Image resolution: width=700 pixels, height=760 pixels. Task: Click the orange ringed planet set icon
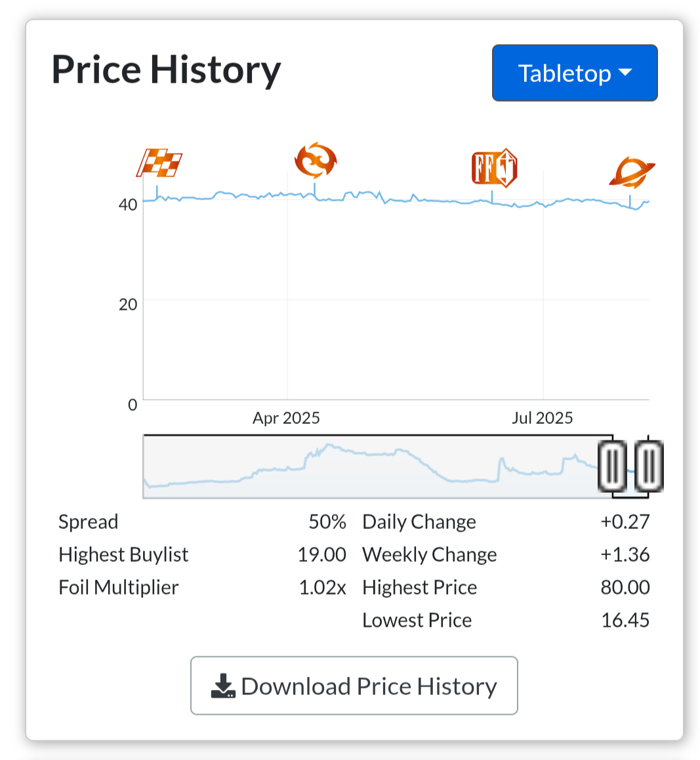(x=632, y=172)
